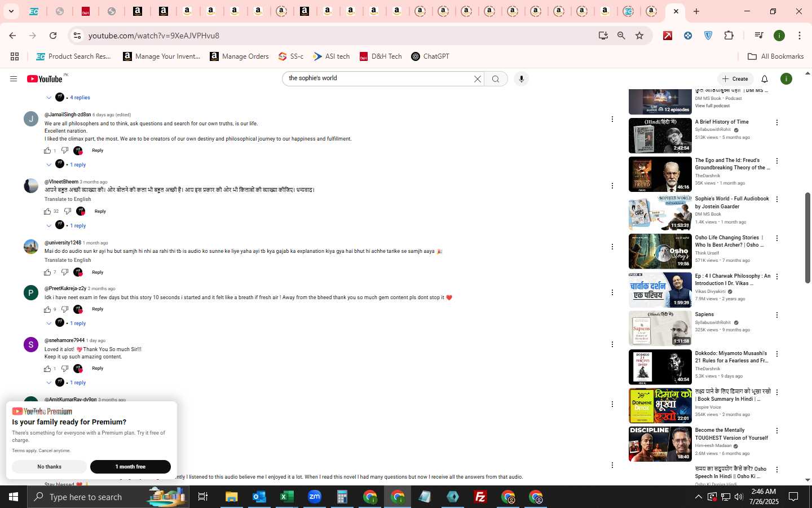The width and height of the screenshot is (812, 508).
Task: Click View full podcast link
Action: click(x=712, y=106)
